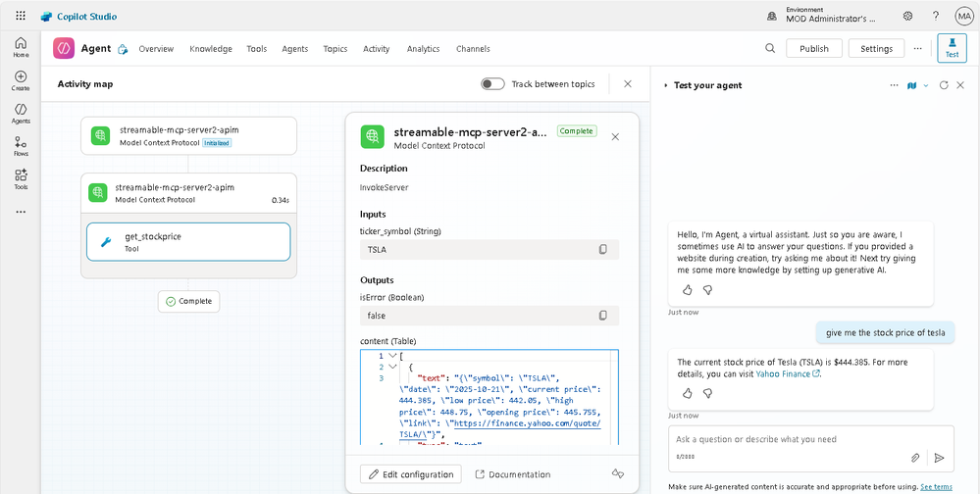Open the help question mark icon
980x494 pixels.
click(936, 17)
